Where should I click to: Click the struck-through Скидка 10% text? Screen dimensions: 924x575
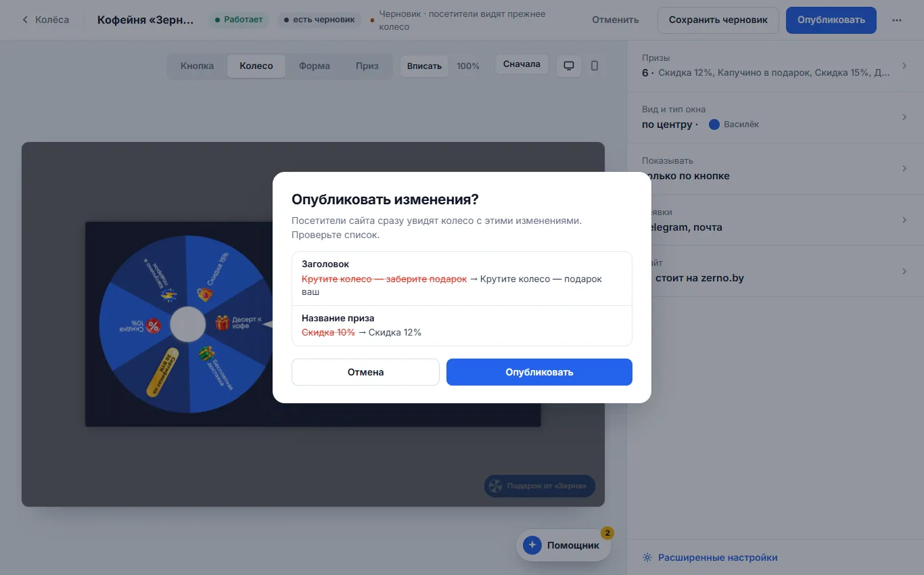pyautogui.click(x=328, y=332)
